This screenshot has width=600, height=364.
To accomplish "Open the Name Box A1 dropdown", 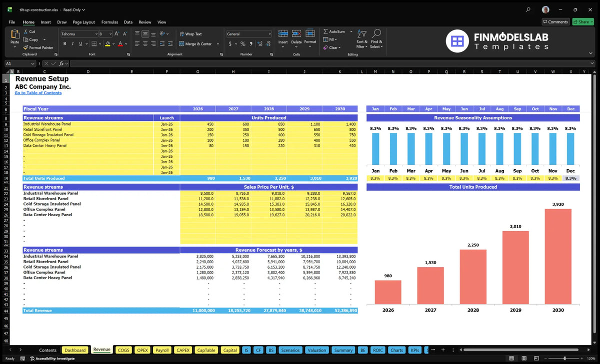I will 33,64.
